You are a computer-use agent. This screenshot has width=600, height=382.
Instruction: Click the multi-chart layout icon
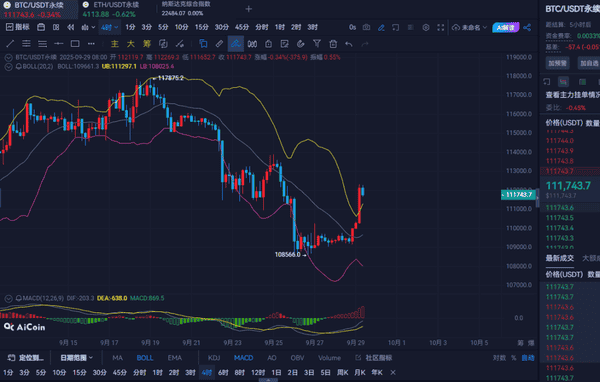tap(56, 27)
